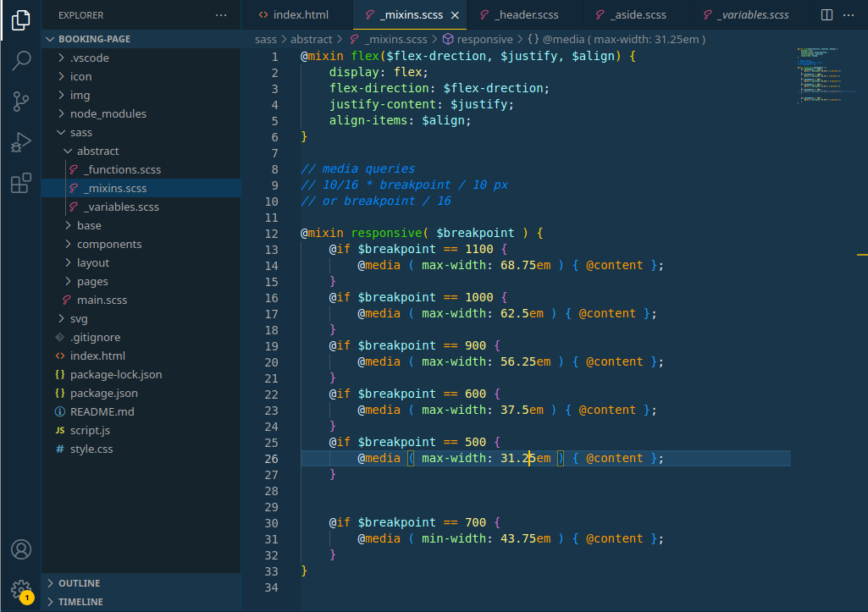
Task: Open the editor More Actions menu
Action: pyautogui.click(x=848, y=15)
